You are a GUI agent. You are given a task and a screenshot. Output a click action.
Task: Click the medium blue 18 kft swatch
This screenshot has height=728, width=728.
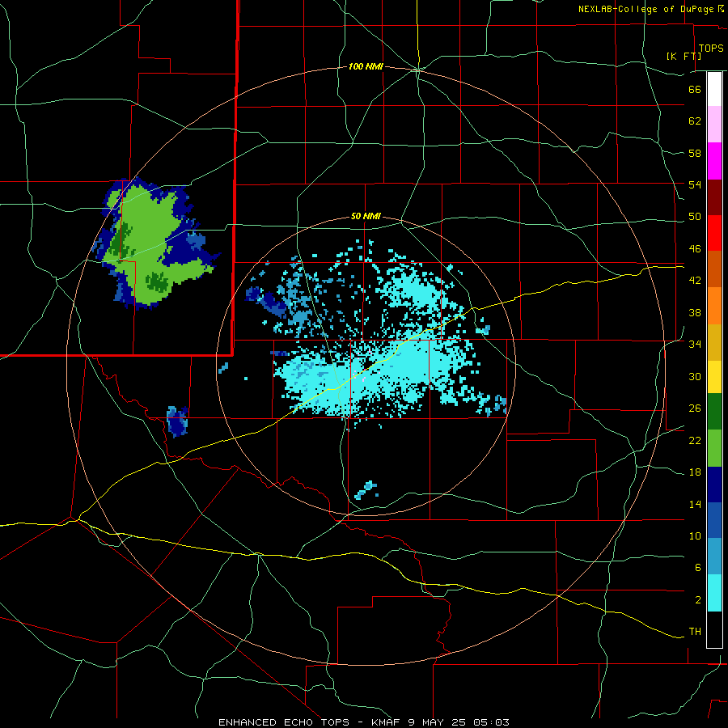coord(714,520)
